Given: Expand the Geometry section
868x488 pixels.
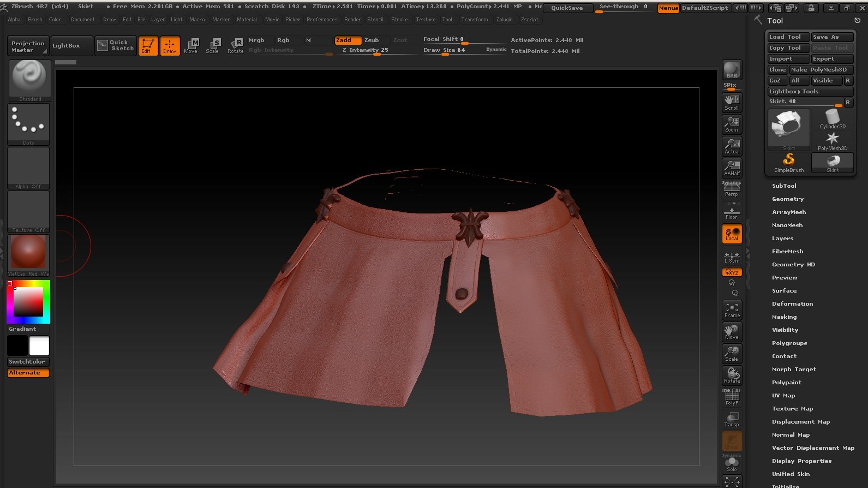Looking at the screenshot, I should click(x=788, y=199).
